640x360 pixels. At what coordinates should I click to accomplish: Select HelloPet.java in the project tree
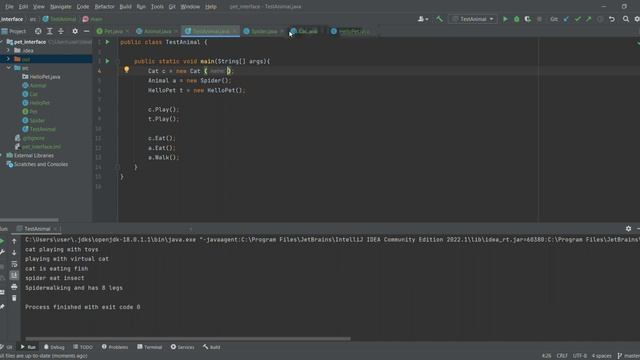pos(41,77)
